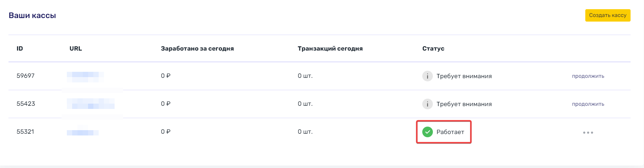
Task: Select the URL column header
Action: tap(76, 48)
